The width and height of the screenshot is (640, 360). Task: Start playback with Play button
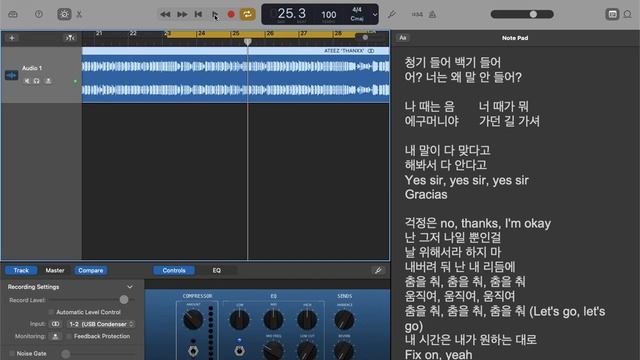pos(215,14)
